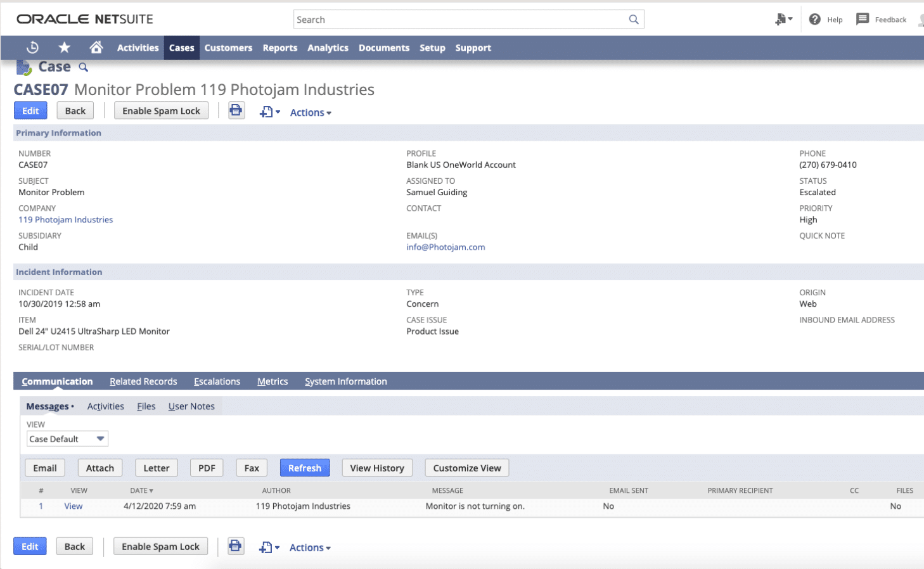Open the Analytics menu
This screenshot has height=569, width=924.
328,48
